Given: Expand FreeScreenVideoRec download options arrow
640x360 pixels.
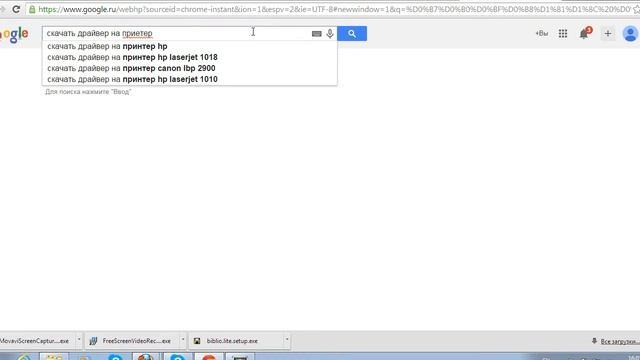Looking at the screenshot, I should pos(183,340).
